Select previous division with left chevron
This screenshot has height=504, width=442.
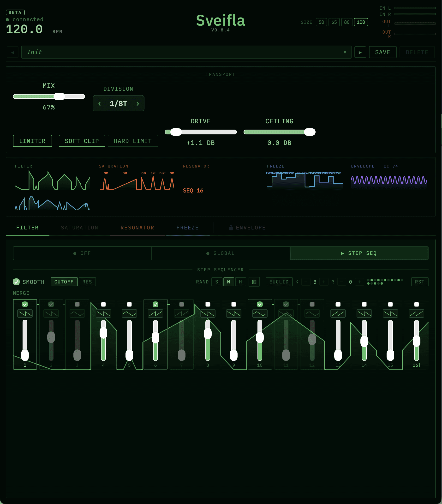[99, 104]
